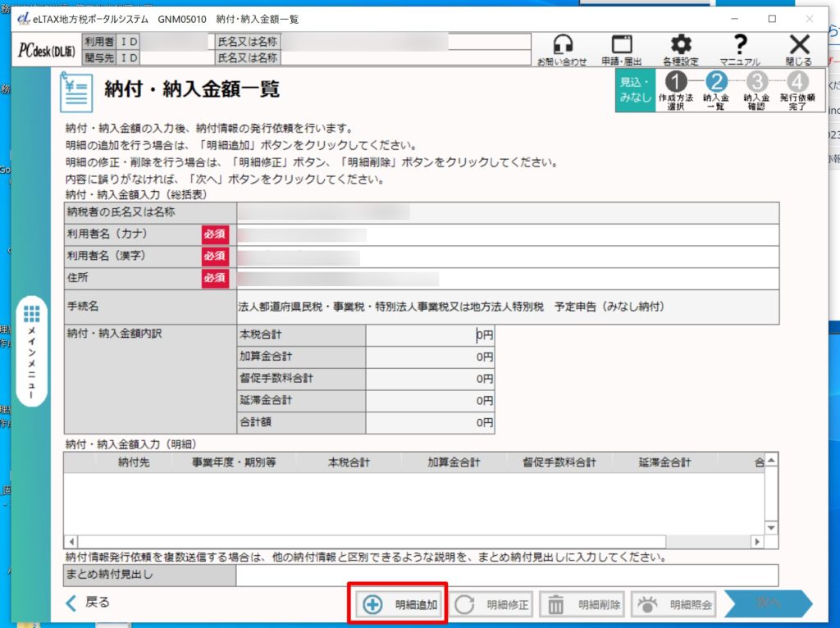Click the 住所 input field
The image size is (840, 628).
click(x=506, y=278)
